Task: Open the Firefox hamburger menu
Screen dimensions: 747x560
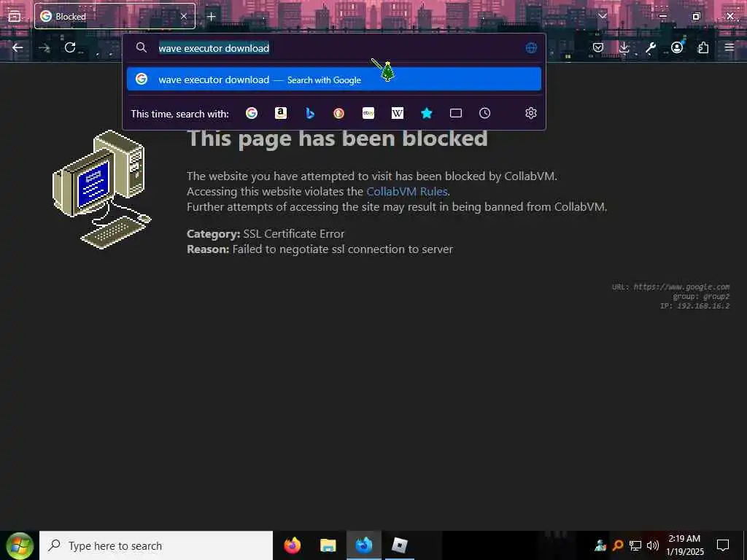Action: point(729,47)
